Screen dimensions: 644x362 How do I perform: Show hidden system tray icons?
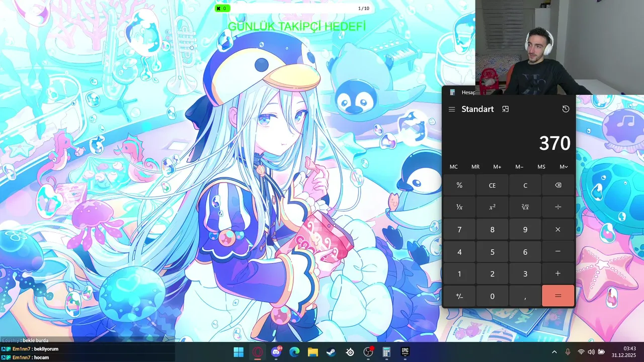point(554,352)
